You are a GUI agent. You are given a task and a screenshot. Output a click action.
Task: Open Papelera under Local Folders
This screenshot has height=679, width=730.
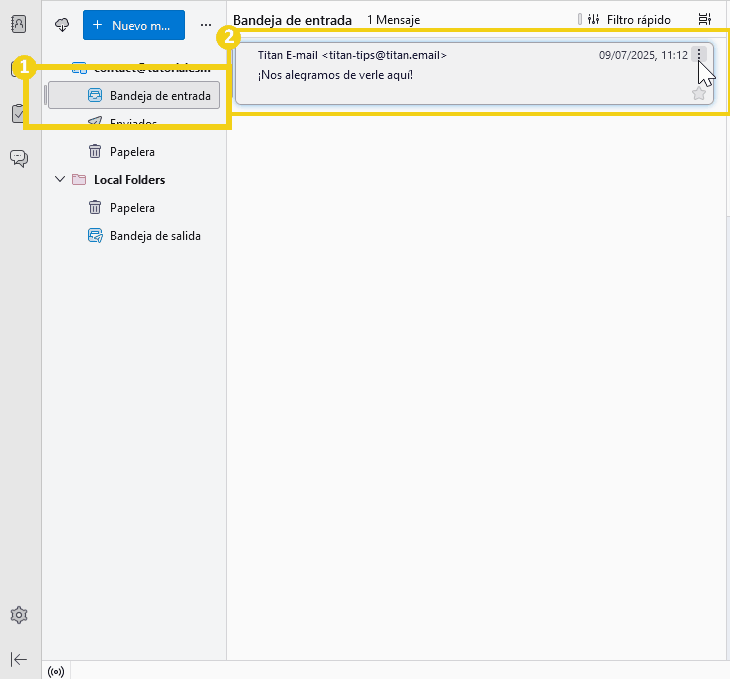click(x=132, y=208)
